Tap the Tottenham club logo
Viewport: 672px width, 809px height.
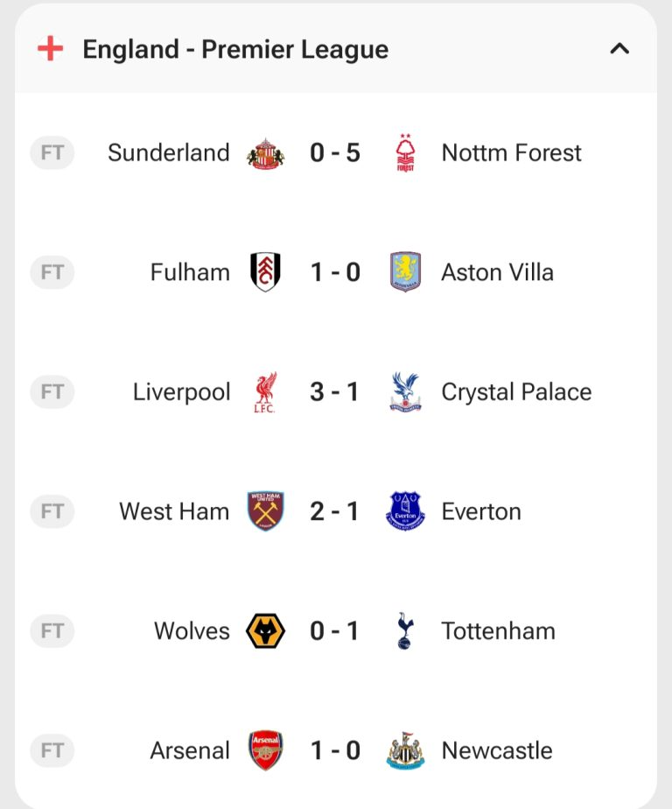(405, 631)
